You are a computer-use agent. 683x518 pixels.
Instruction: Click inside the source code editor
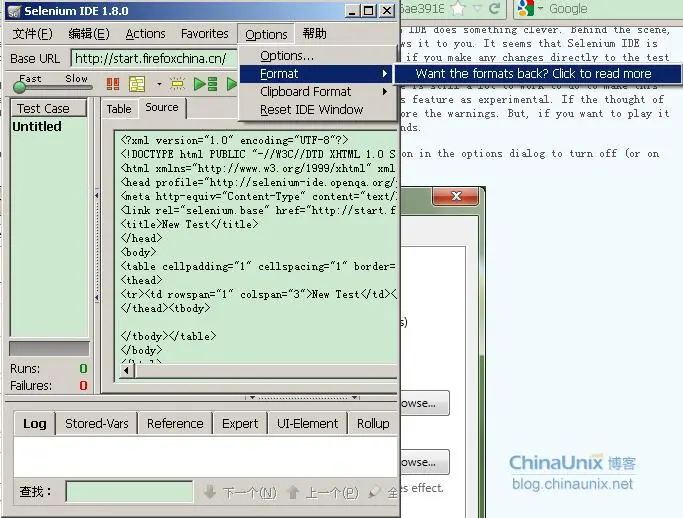[x=257, y=246]
